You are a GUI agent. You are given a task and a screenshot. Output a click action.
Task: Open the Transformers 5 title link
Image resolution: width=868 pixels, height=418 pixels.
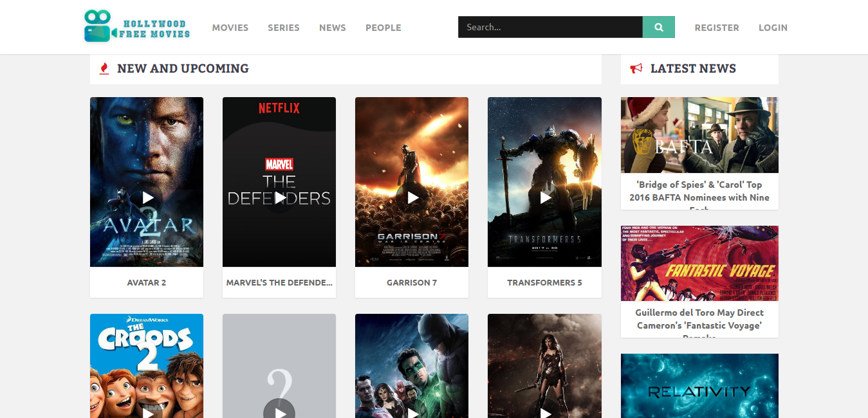(544, 282)
